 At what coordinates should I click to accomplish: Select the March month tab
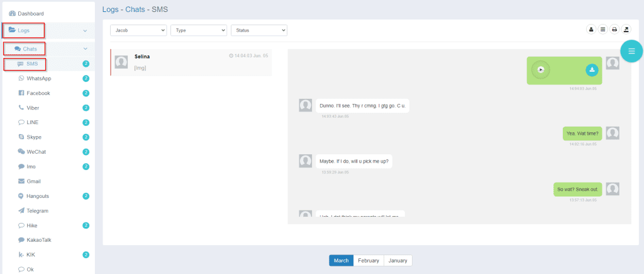coord(341,260)
